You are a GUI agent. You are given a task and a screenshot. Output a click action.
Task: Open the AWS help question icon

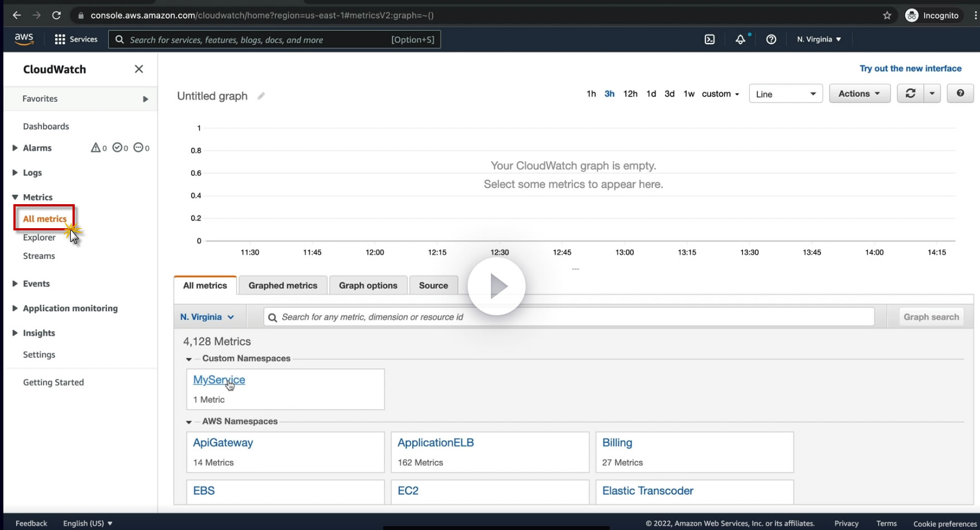pyautogui.click(x=771, y=39)
